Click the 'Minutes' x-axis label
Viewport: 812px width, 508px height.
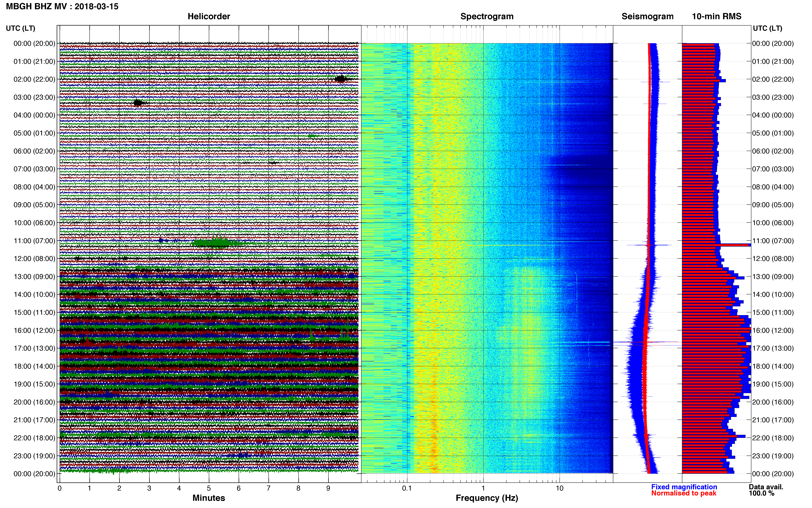pyautogui.click(x=208, y=498)
